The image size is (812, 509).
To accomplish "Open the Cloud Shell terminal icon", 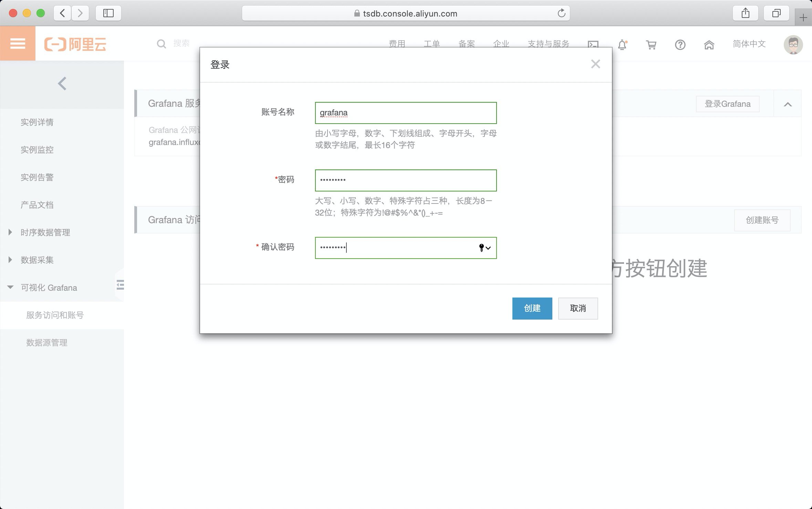I will 593,44.
